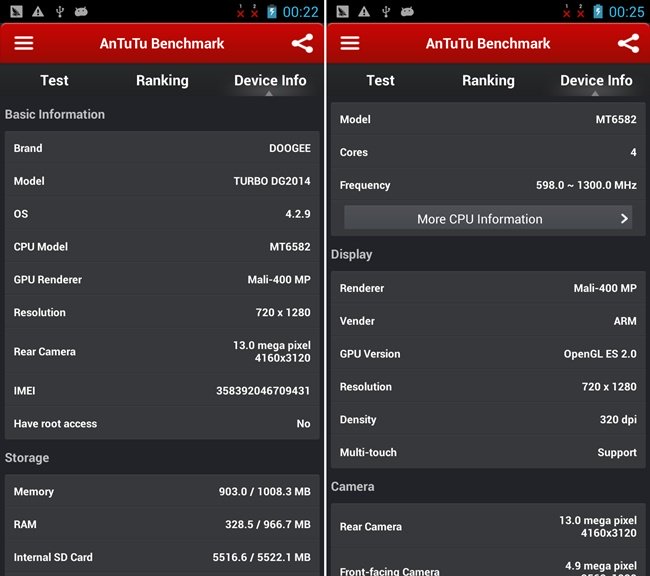Tap the share icon on the left phone screen

[302, 44]
